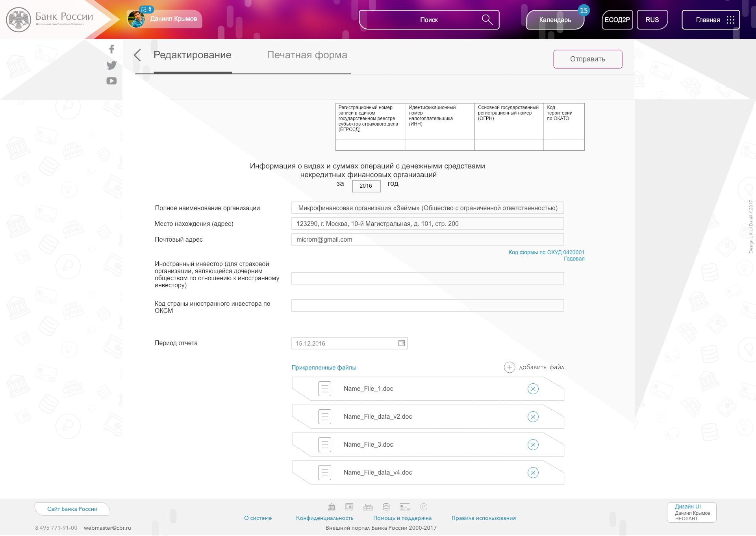Click the report period date field 15.12.2016
The image size is (756, 536).
349,343
